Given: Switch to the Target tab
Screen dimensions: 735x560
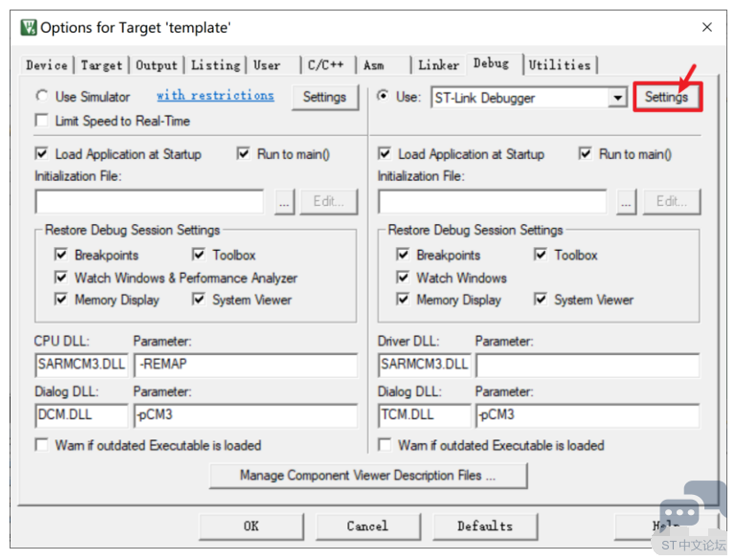Looking at the screenshot, I should 101,65.
